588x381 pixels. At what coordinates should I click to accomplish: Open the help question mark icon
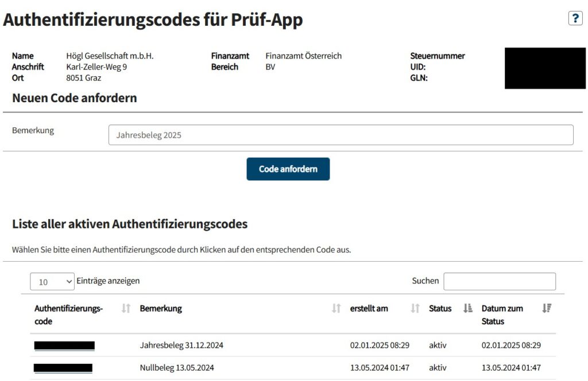click(x=575, y=18)
